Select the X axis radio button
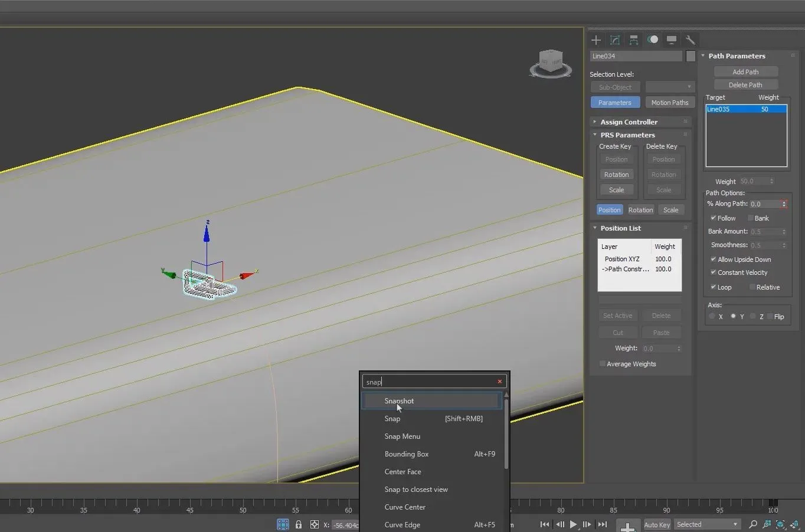 [x=712, y=317]
